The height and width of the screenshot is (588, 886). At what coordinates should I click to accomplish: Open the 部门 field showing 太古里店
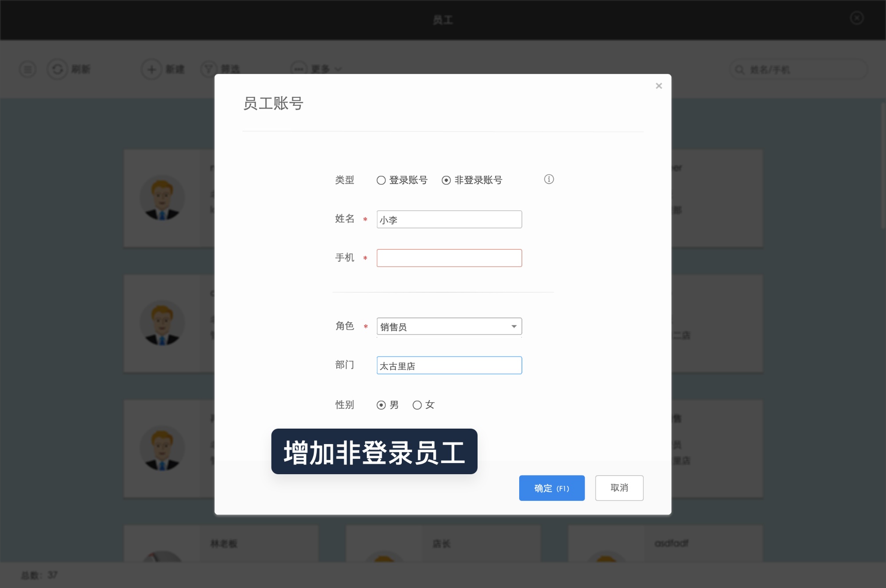(449, 365)
